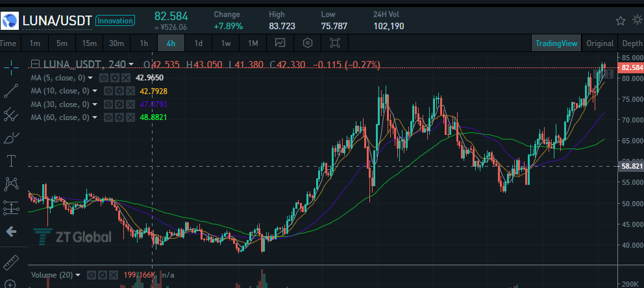Open the indicators chart icon

coord(280,43)
